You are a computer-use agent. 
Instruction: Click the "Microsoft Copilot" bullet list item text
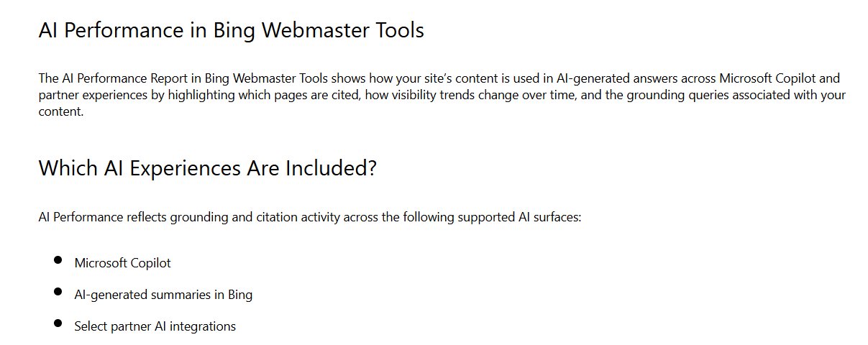(x=122, y=263)
